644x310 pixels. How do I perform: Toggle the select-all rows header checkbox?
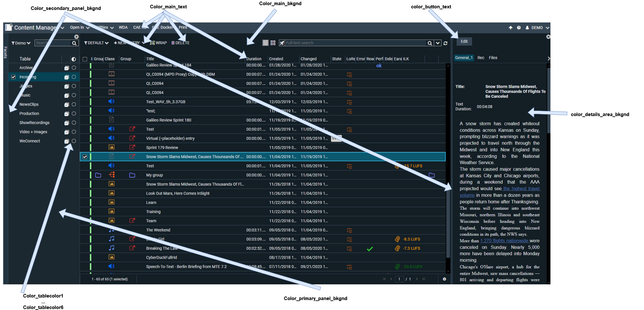coord(85,59)
